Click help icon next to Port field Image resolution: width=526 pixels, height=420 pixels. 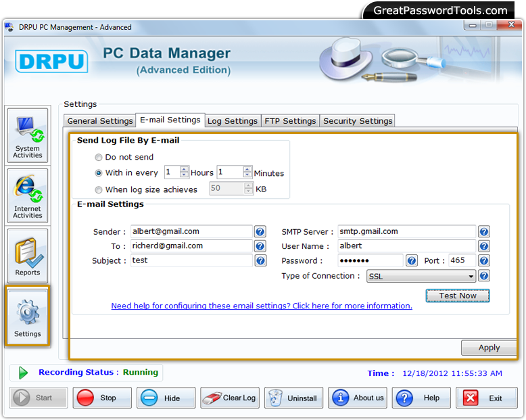pos(483,260)
